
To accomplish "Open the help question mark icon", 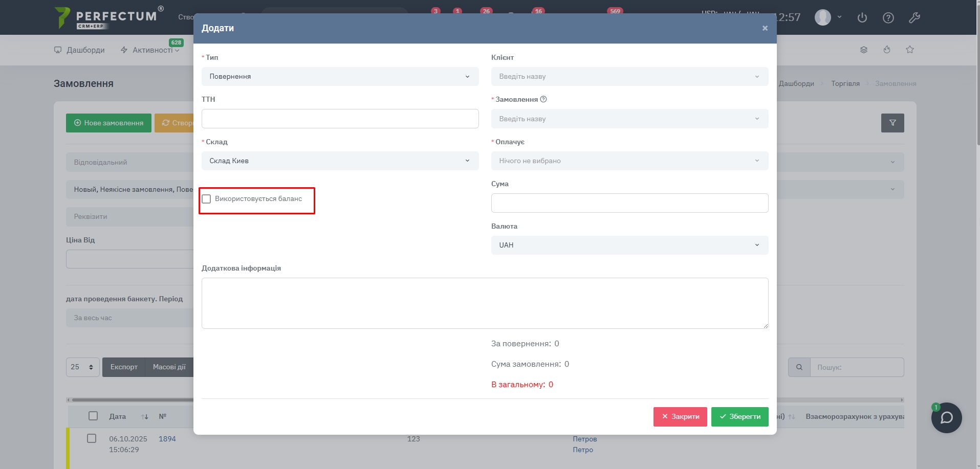I will click(888, 18).
